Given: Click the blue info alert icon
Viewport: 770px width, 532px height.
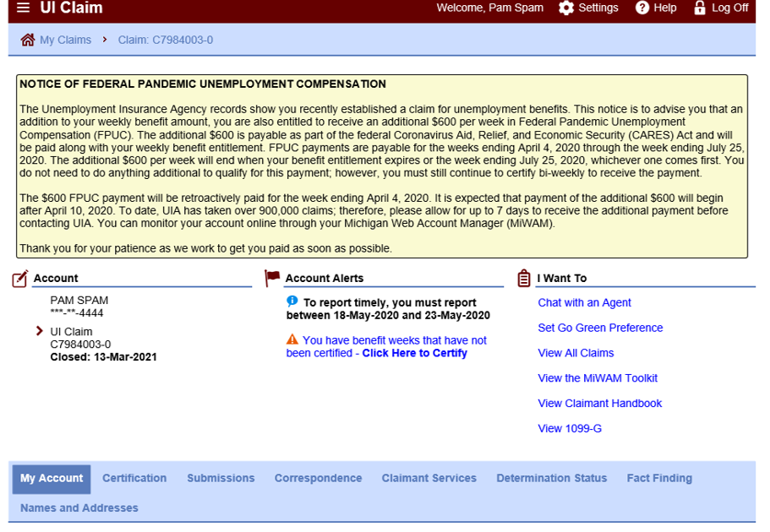Looking at the screenshot, I should pyautogui.click(x=292, y=301).
